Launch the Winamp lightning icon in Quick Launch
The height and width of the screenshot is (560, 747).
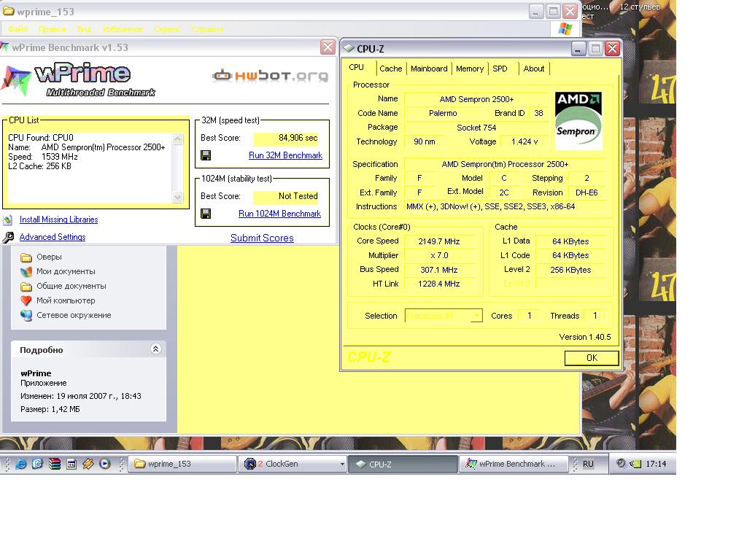pyautogui.click(x=88, y=464)
